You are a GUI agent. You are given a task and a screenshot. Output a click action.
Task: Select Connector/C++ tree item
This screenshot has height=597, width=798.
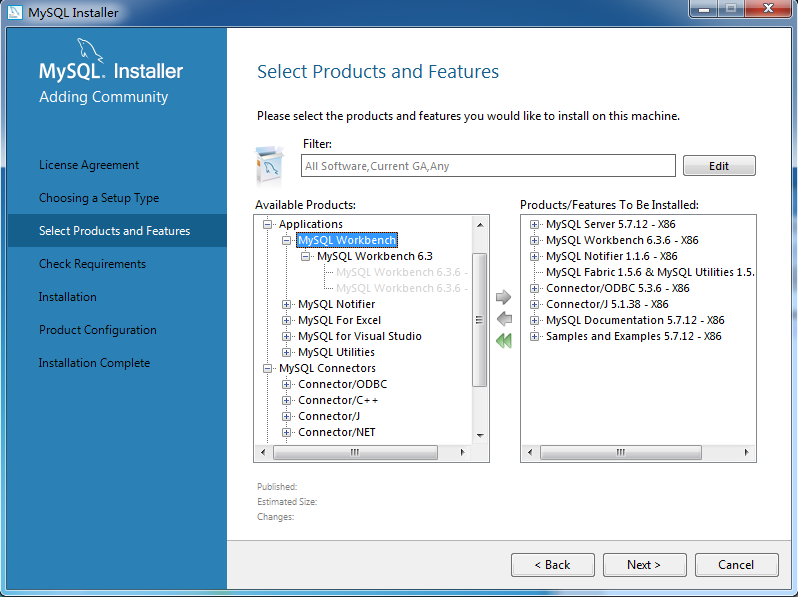pos(338,401)
